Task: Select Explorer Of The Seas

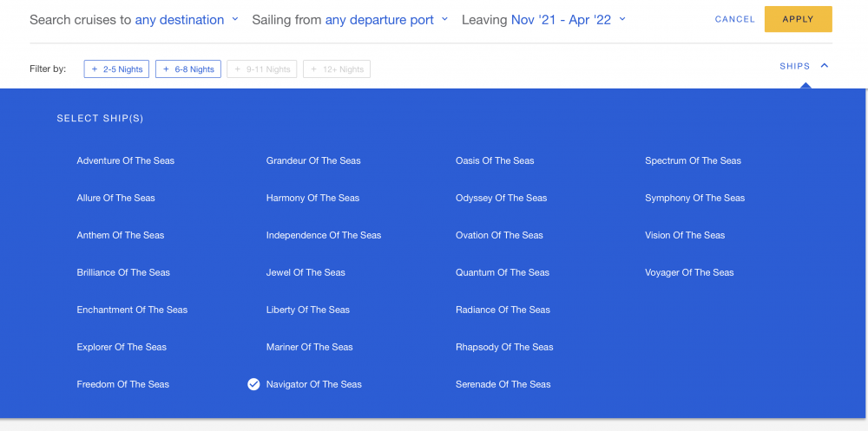Action: [122, 348]
